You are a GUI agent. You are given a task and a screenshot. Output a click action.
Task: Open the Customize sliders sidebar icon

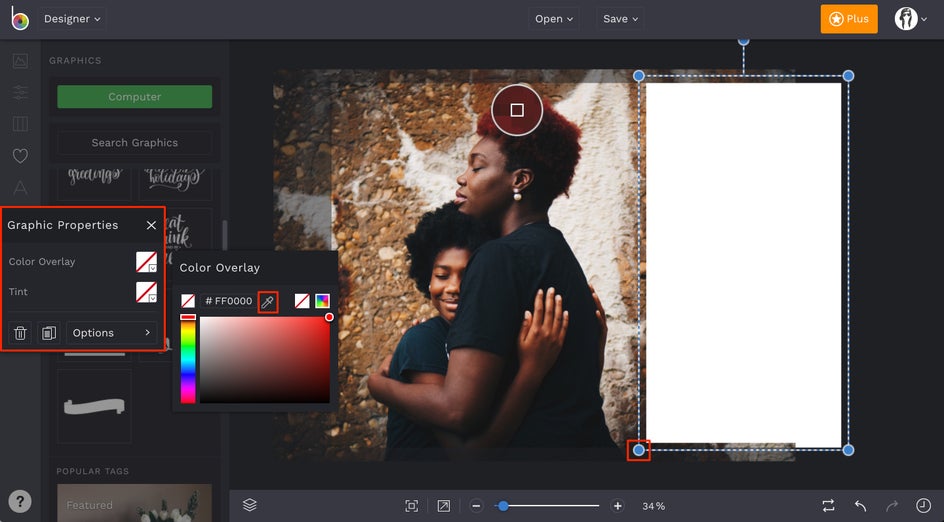20,92
